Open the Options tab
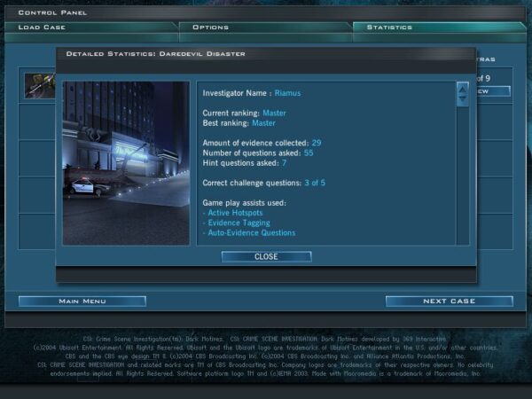 pyautogui.click(x=266, y=27)
